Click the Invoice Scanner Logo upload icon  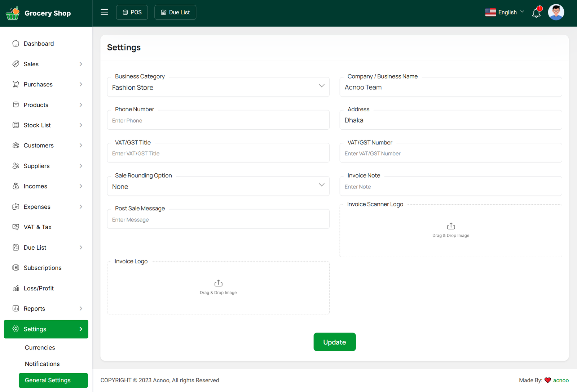pos(451,226)
